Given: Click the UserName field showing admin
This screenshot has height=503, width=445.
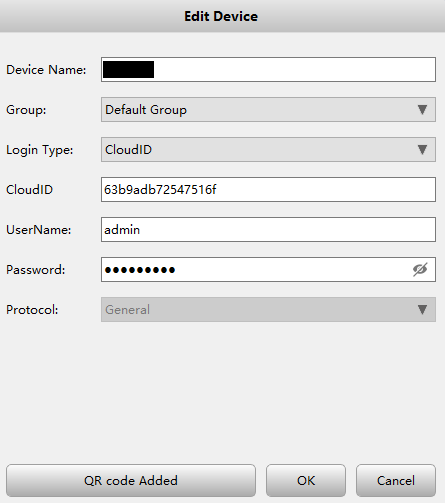Looking at the screenshot, I should pos(268,229).
